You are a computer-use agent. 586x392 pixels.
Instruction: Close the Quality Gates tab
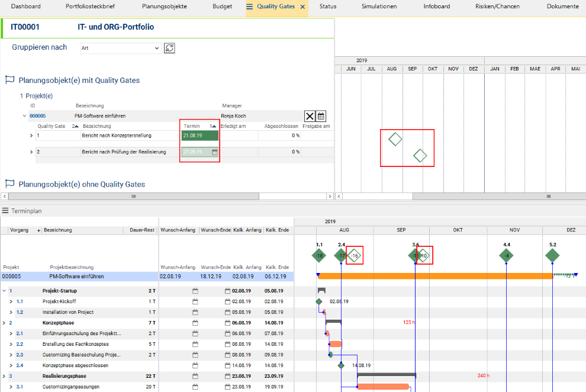302,7
